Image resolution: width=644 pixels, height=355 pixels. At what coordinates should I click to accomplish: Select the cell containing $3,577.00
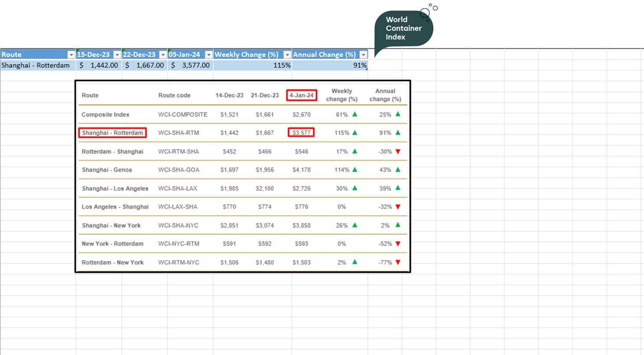pyautogui.click(x=190, y=65)
